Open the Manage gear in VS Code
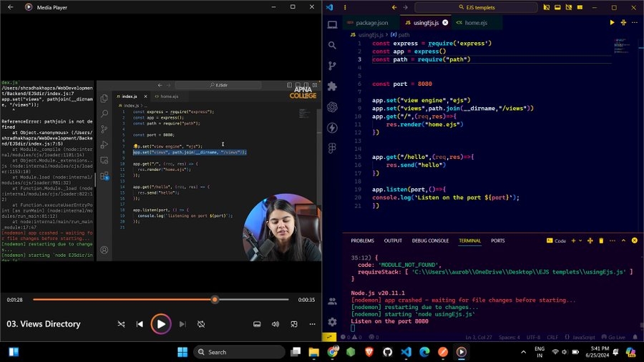644x362 pixels. (332, 322)
